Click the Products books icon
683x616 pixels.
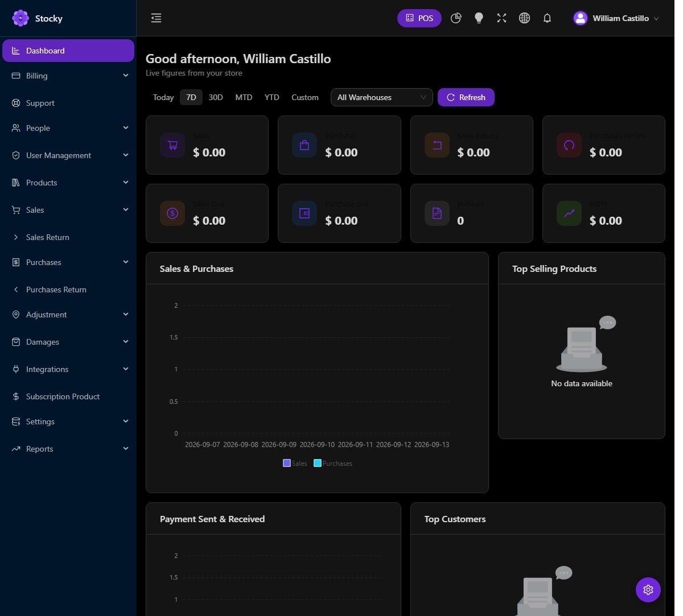click(x=16, y=183)
